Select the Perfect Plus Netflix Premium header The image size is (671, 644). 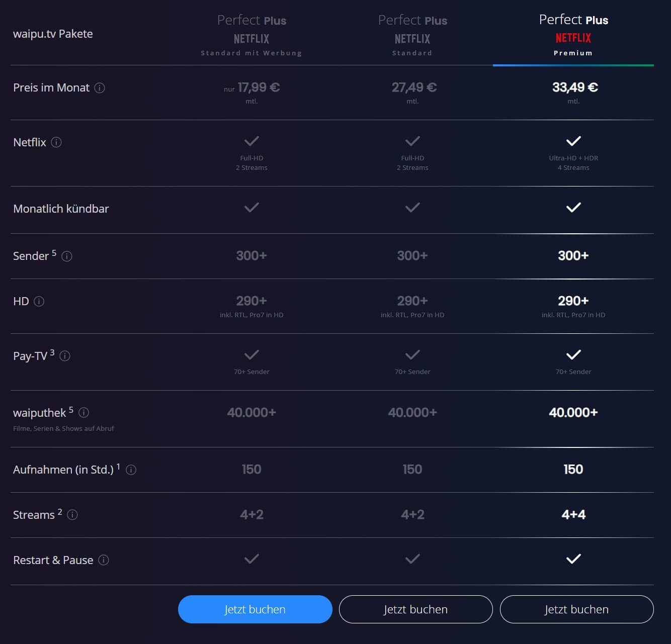click(573, 35)
